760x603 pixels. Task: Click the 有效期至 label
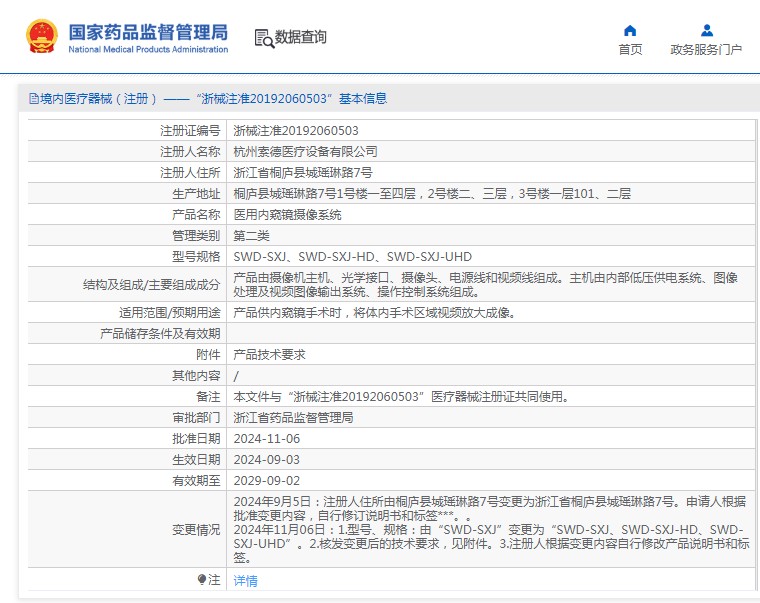196,481
